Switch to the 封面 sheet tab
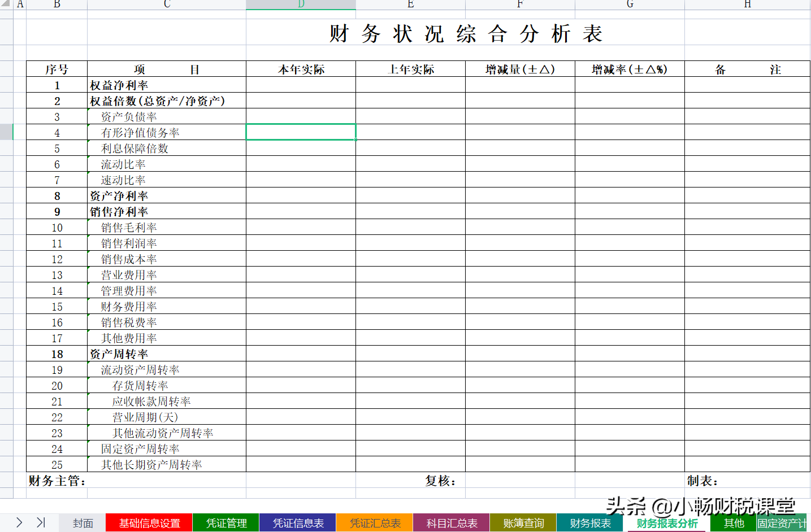The width and height of the screenshot is (811, 532). click(x=82, y=524)
